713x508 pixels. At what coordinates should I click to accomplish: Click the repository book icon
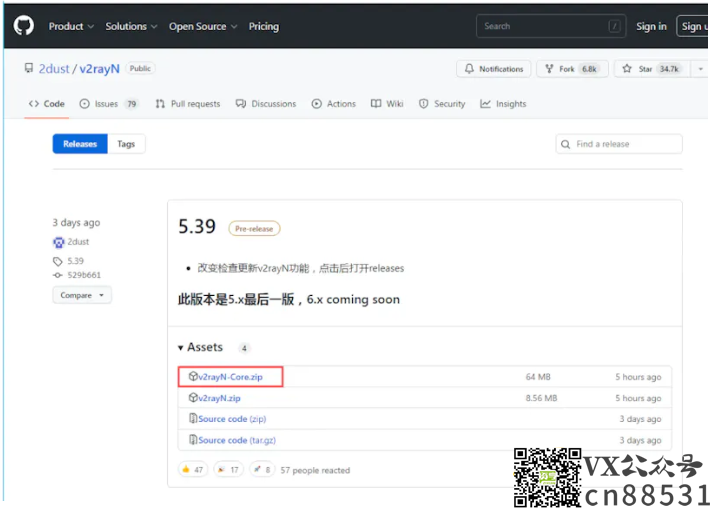coord(29,68)
